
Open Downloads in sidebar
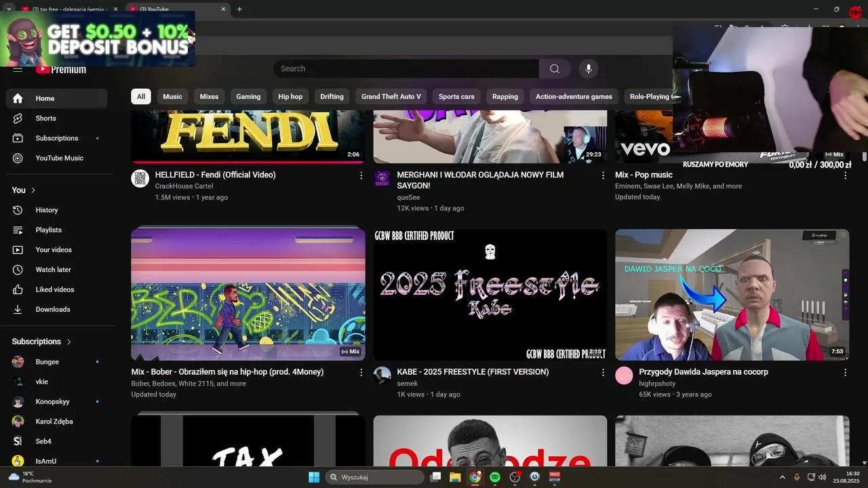[57, 309]
